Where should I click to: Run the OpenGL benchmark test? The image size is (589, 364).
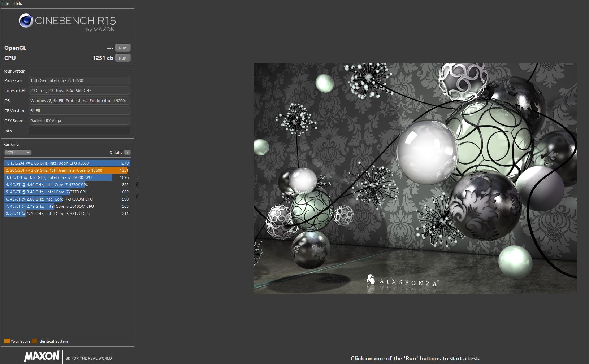[123, 48]
